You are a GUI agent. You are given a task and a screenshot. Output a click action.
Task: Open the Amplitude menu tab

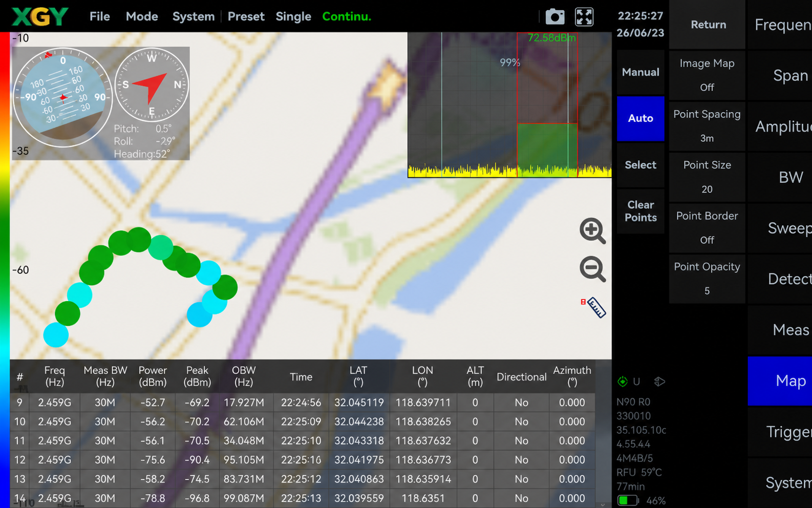point(780,126)
